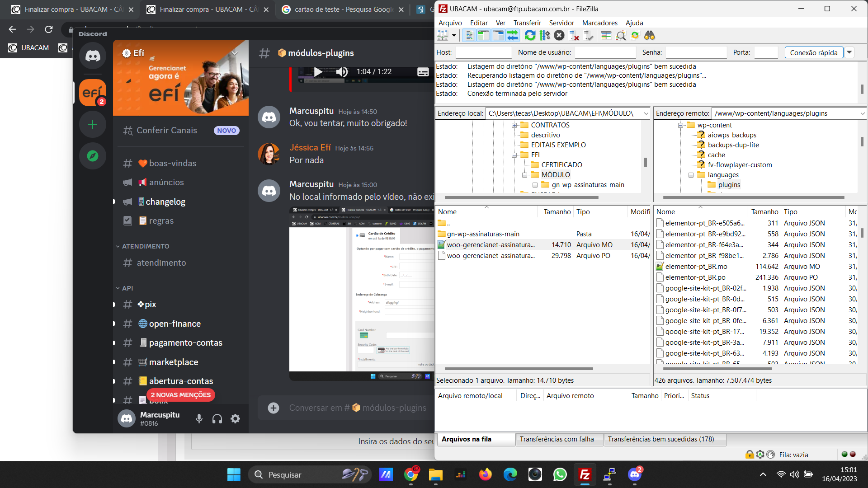Open the Site Manager dropdown arrow
Screen dimensions: 868x488
click(454, 35)
